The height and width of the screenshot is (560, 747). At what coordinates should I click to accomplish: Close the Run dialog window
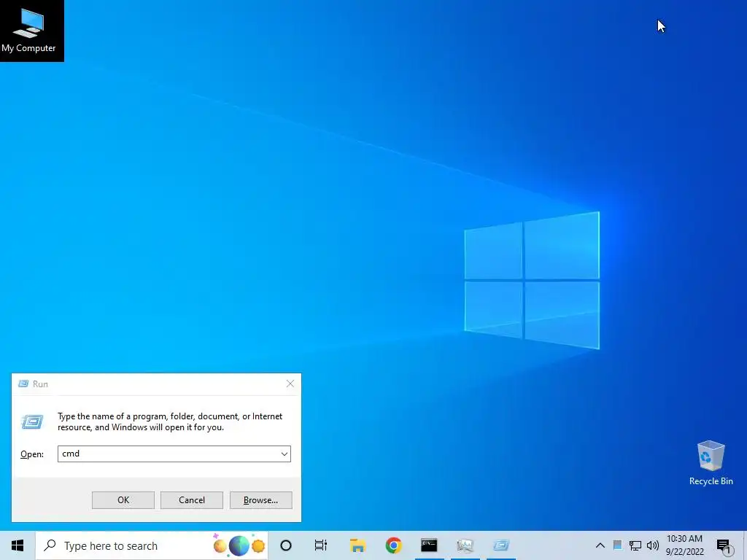(x=290, y=384)
